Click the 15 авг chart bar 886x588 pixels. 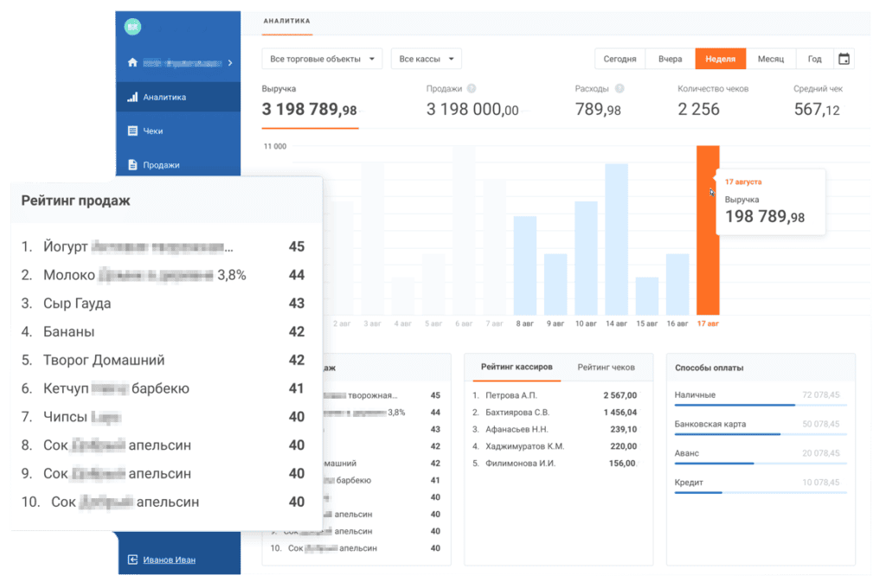click(x=647, y=296)
